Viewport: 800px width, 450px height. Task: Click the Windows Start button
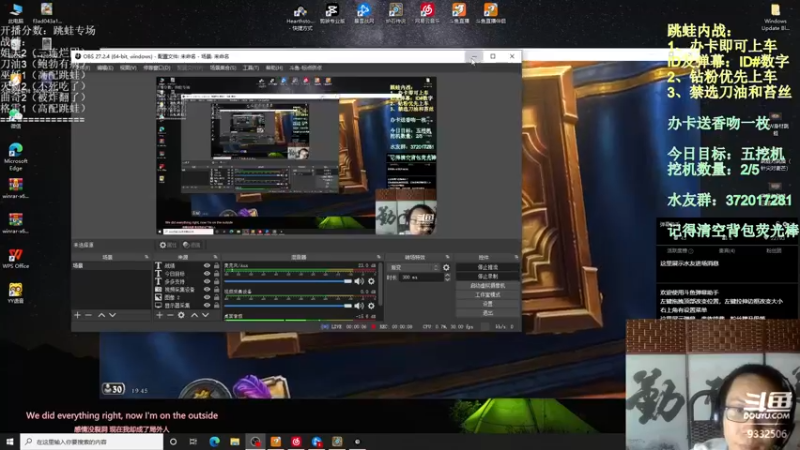pyautogui.click(x=10, y=441)
